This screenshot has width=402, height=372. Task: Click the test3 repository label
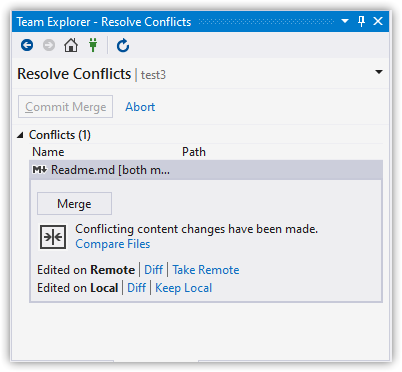point(153,75)
